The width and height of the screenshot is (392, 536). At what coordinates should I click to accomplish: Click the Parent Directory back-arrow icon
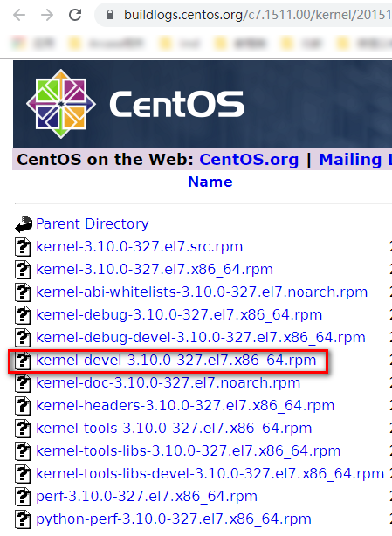click(x=24, y=224)
